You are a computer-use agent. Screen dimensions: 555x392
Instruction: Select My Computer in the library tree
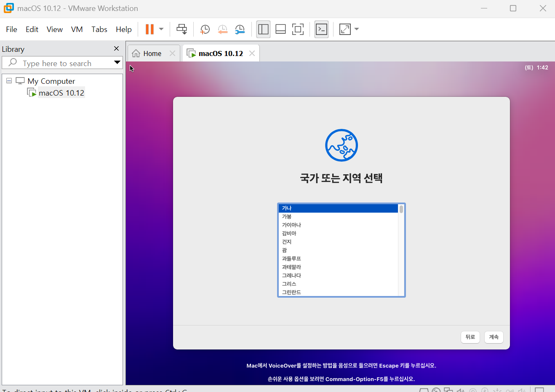tap(51, 81)
